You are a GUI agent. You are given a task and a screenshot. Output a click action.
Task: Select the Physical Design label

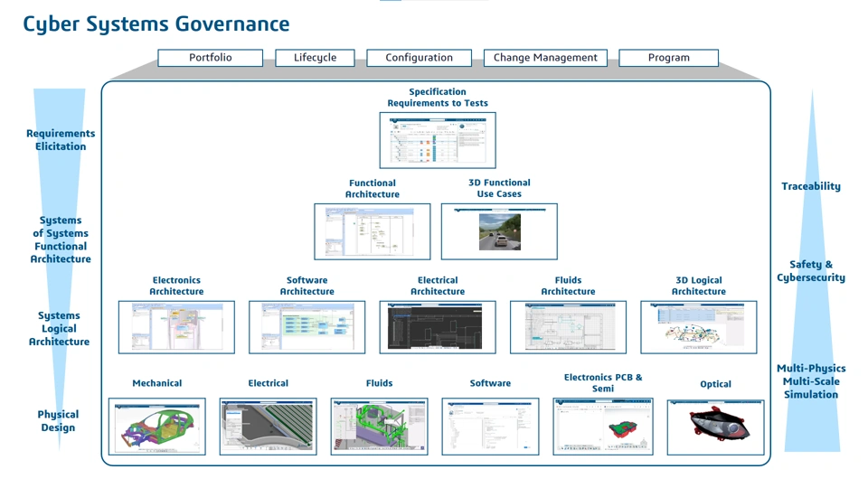(58, 421)
